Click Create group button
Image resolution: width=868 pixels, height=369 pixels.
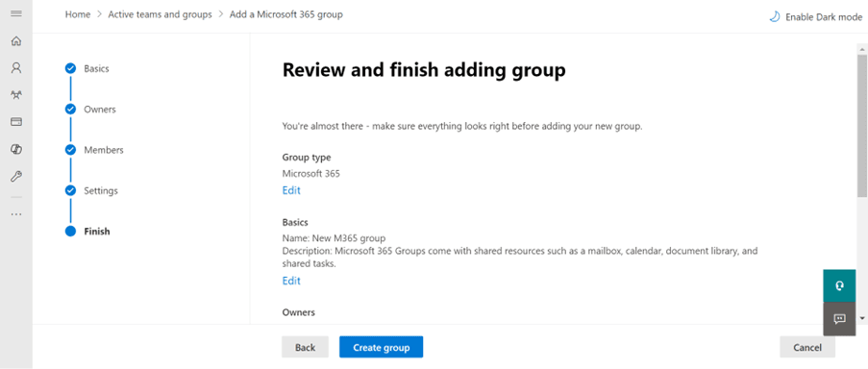click(381, 347)
